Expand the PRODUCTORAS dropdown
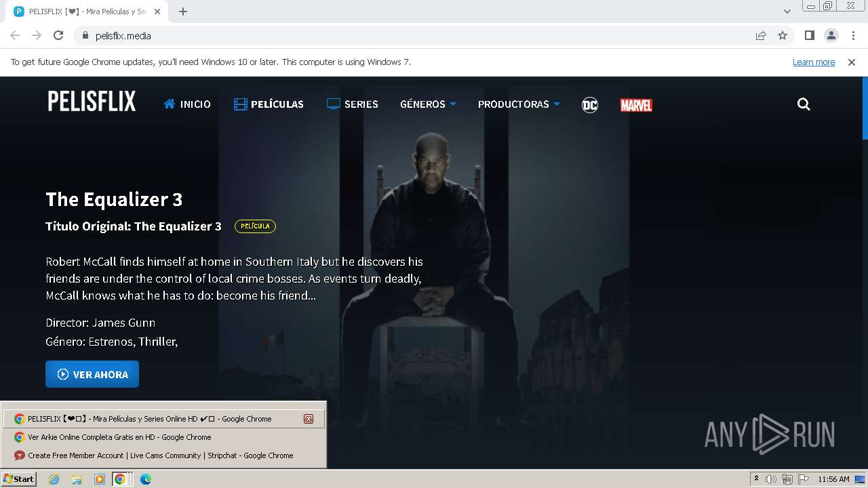This screenshot has height=488, width=868. 519,104
